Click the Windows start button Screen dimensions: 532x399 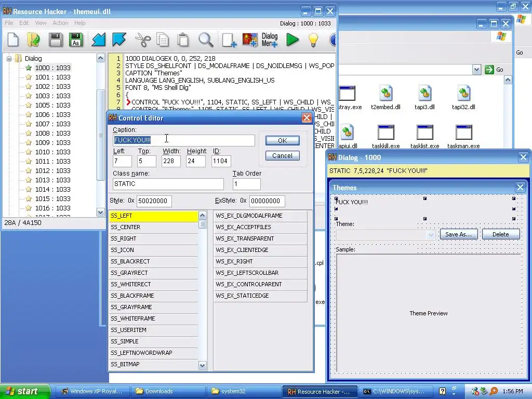tap(25, 391)
